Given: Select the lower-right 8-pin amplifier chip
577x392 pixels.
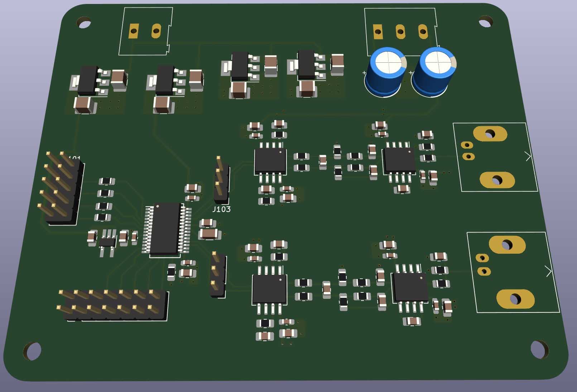Looking at the screenshot, I should coord(411,287).
